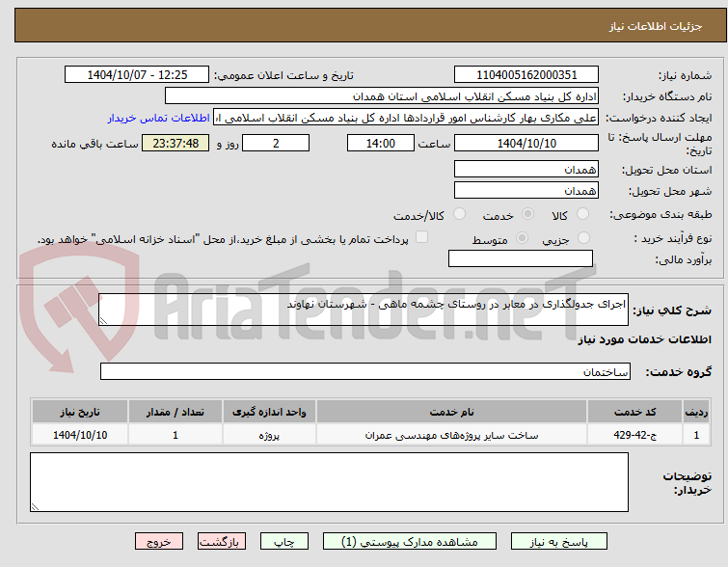Select the کد خدمت column header
This screenshot has width=728, height=567.
(x=634, y=412)
